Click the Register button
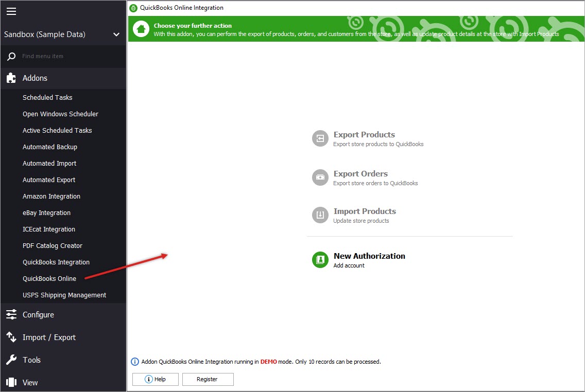The height and width of the screenshot is (392, 585). click(x=208, y=379)
